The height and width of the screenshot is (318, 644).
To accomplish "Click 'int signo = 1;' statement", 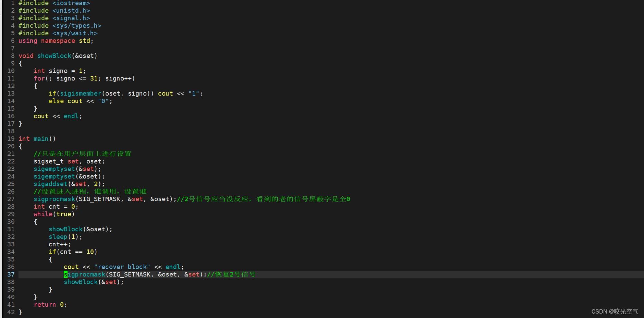I will coord(60,71).
